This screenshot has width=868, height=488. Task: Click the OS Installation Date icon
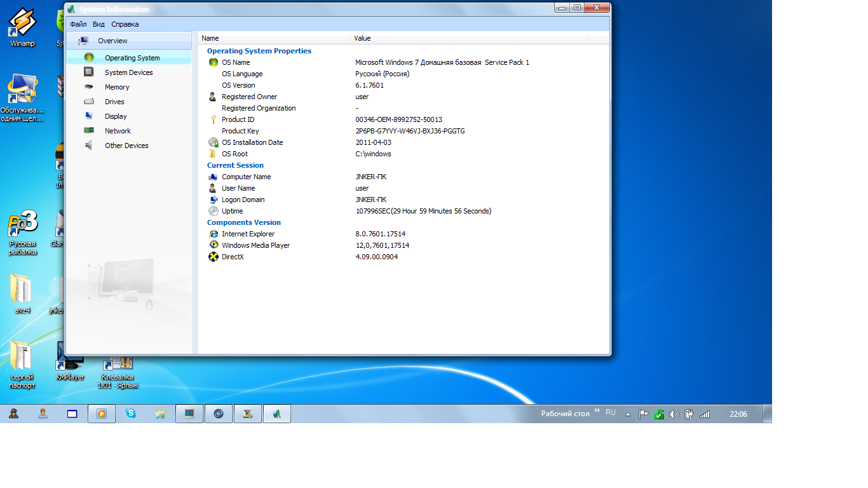pos(213,142)
